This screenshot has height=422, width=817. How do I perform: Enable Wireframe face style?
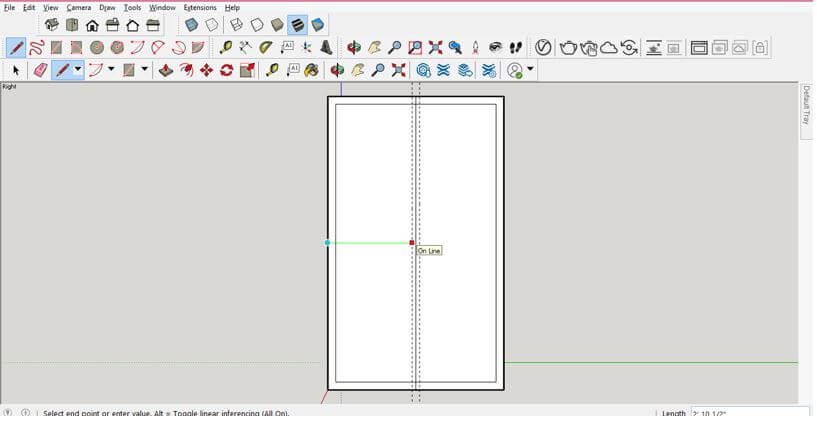237,24
